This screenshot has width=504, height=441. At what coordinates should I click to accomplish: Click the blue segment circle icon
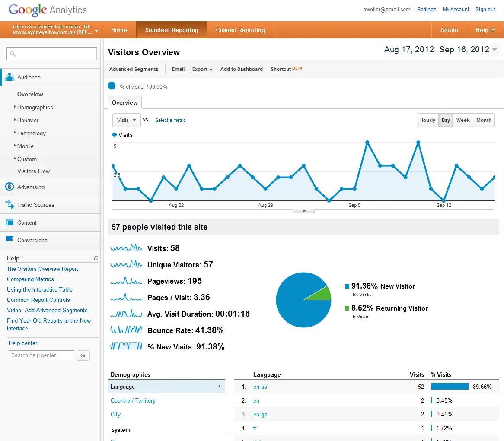tap(112, 86)
